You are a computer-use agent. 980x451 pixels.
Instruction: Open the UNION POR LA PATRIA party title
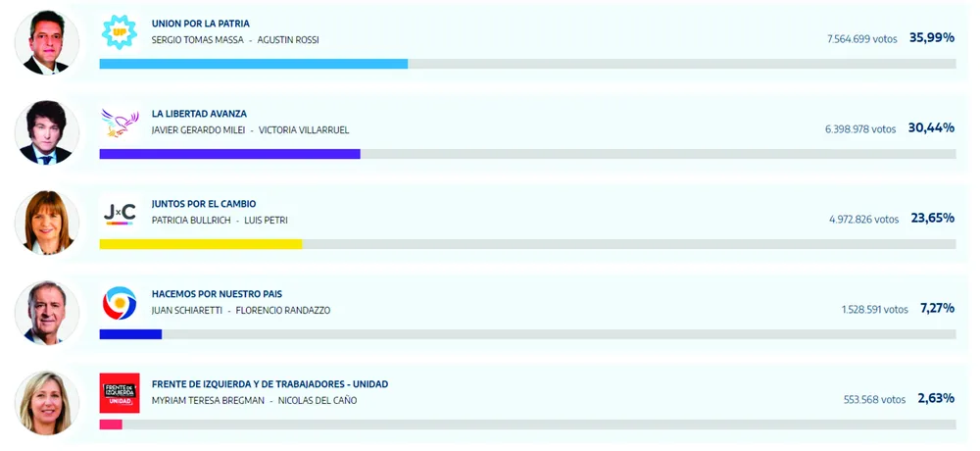(x=201, y=23)
